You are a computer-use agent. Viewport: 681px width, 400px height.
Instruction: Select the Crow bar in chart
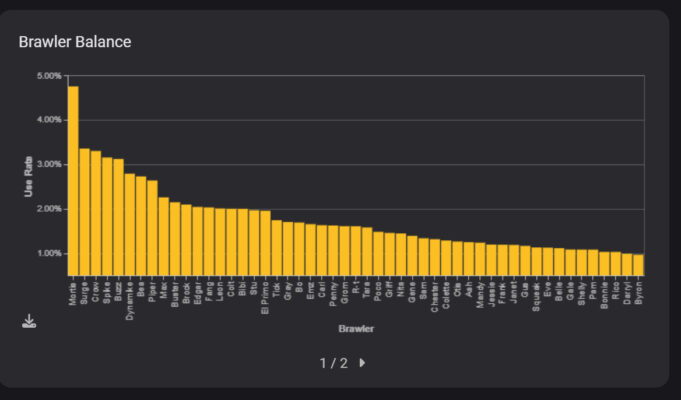tap(96, 213)
